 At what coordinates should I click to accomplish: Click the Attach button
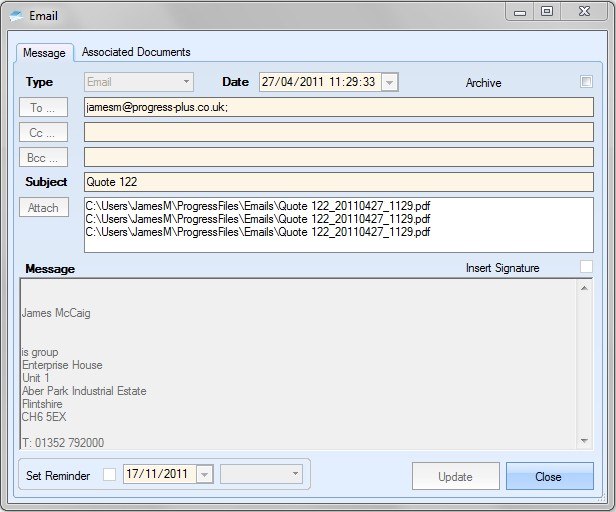(43, 208)
